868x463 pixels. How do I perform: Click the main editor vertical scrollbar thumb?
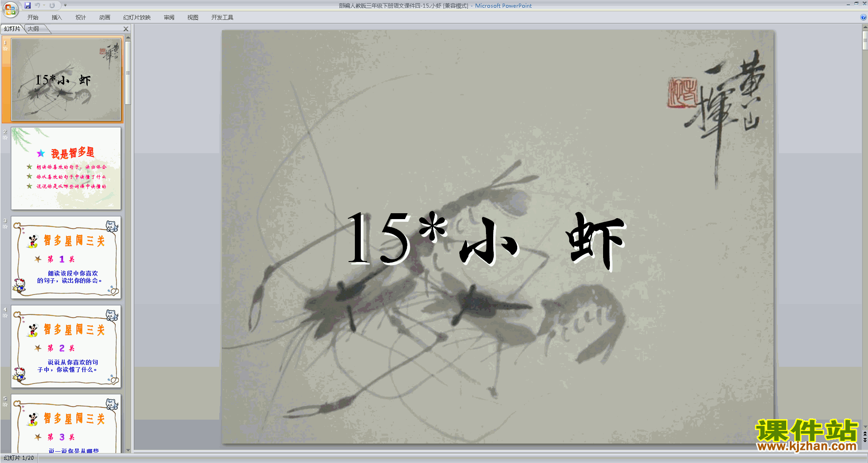pos(865,40)
